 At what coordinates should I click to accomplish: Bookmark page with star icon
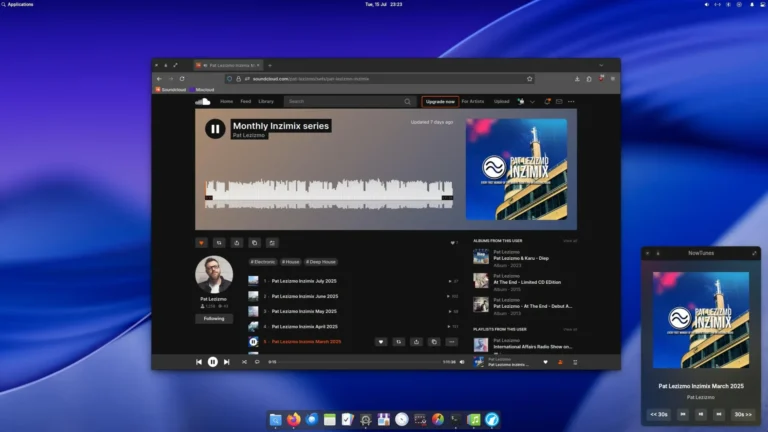pos(529,79)
